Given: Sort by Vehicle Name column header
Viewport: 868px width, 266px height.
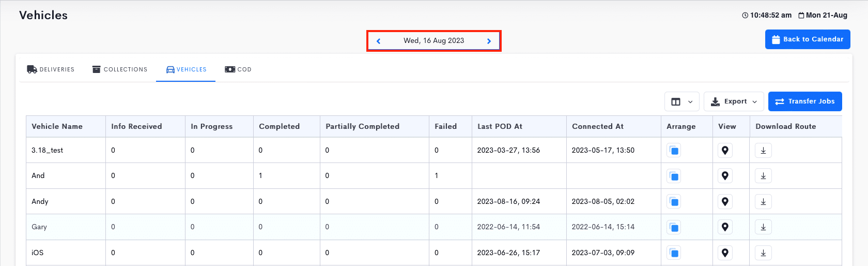Looking at the screenshot, I should point(57,126).
